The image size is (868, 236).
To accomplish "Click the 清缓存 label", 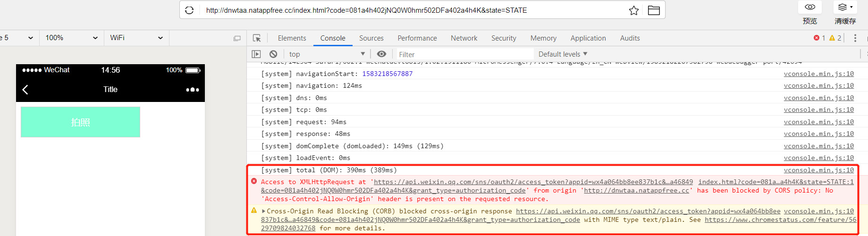I will coord(845,21).
